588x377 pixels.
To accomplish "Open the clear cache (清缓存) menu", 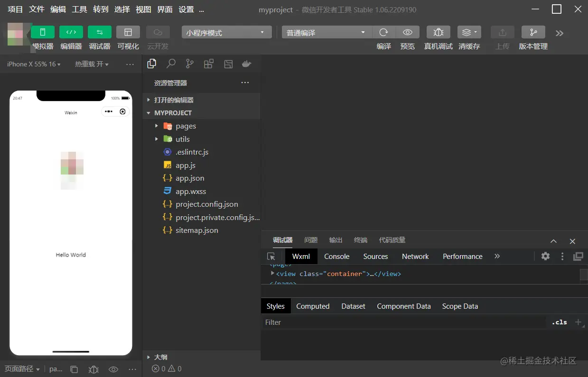I will pos(469,32).
